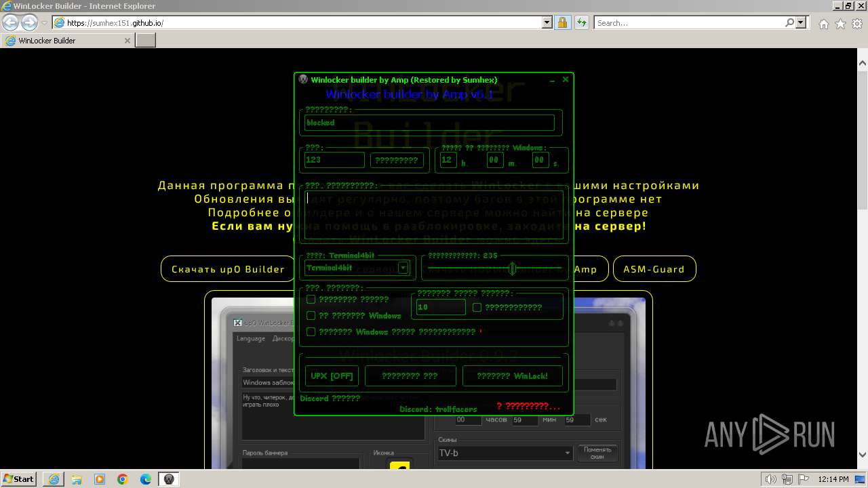Toggle the UPX [OFF] button
This screenshot has height=488, width=868.
point(332,375)
